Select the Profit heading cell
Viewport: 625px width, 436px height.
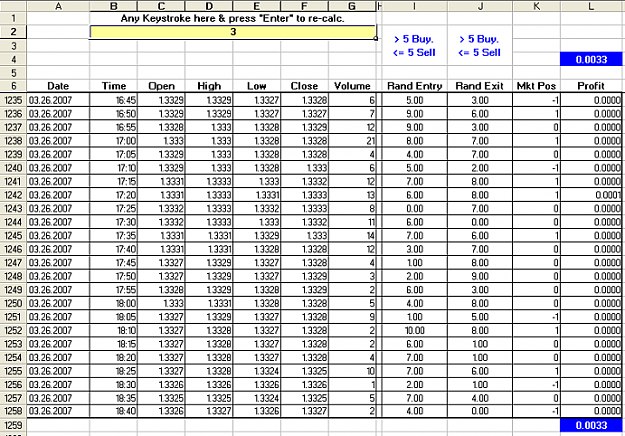pos(591,86)
